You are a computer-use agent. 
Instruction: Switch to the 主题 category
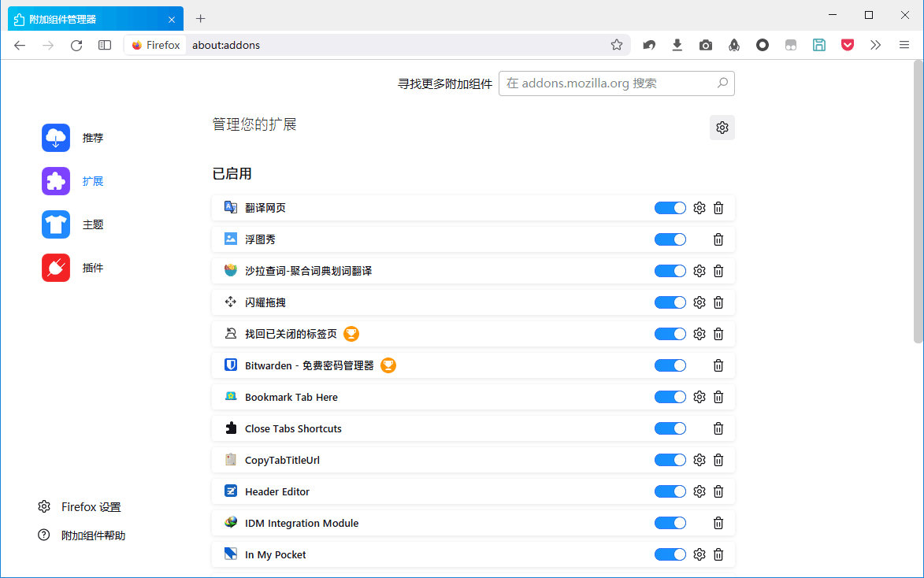click(72, 225)
